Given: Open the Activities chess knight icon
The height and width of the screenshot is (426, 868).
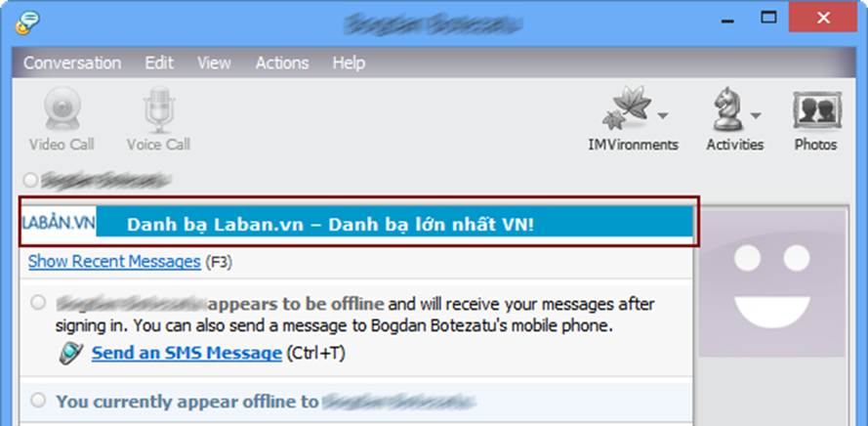Looking at the screenshot, I should pos(727,108).
